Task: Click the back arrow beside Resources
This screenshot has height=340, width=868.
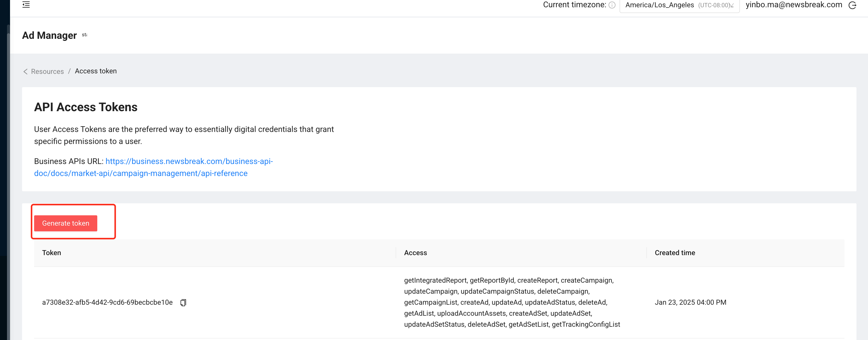Action: pos(25,71)
